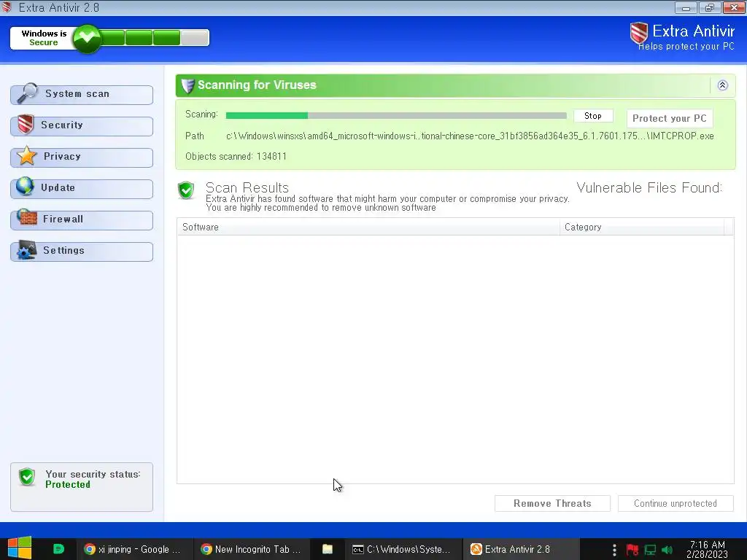This screenshot has width=747, height=560.
Task: Open the Update section
Action: point(82,189)
